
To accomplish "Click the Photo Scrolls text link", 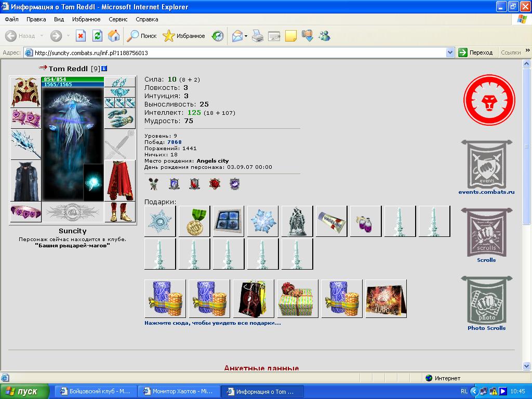I will pos(486,328).
